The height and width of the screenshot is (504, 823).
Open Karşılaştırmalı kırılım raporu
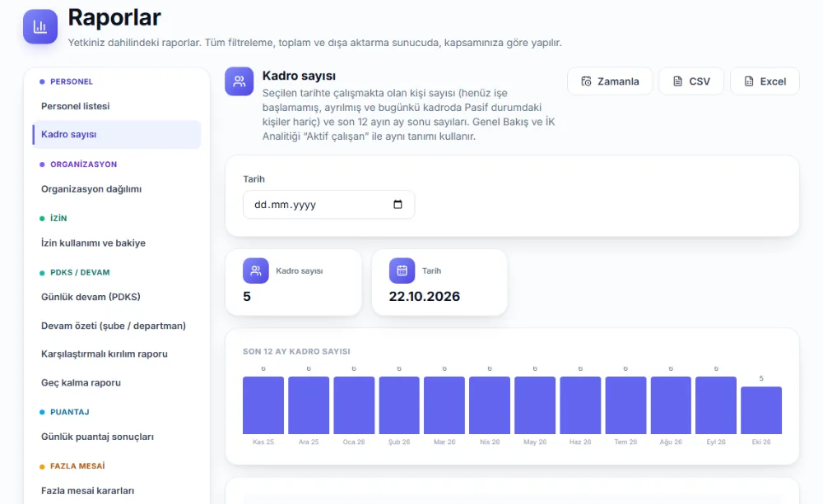tap(117, 354)
